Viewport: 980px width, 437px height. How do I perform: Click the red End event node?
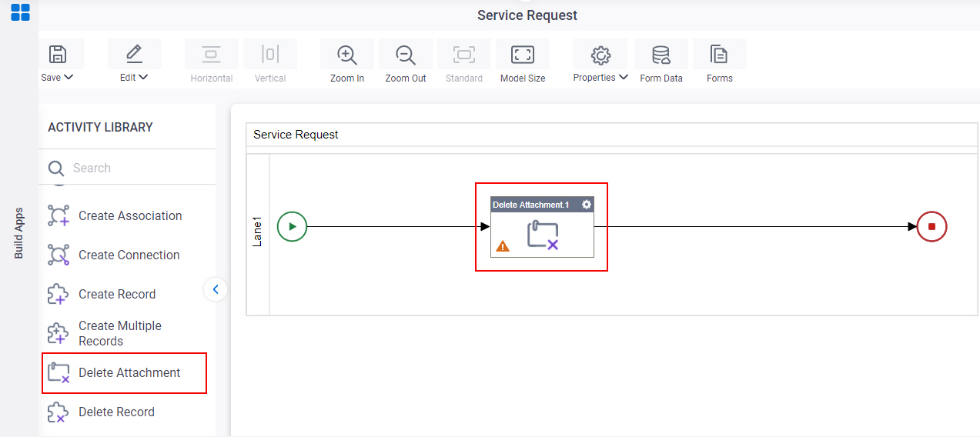pyautogui.click(x=932, y=226)
